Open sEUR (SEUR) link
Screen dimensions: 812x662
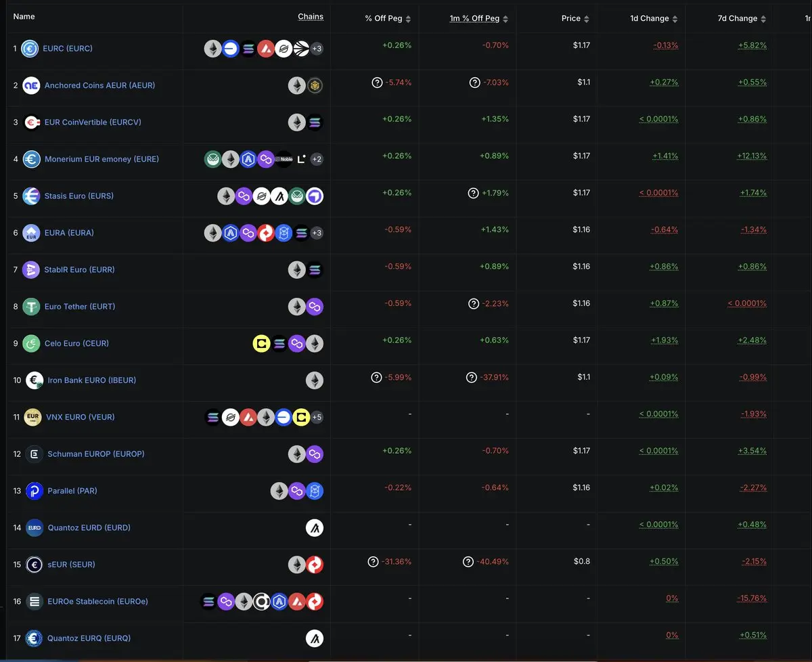(x=72, y=565)
